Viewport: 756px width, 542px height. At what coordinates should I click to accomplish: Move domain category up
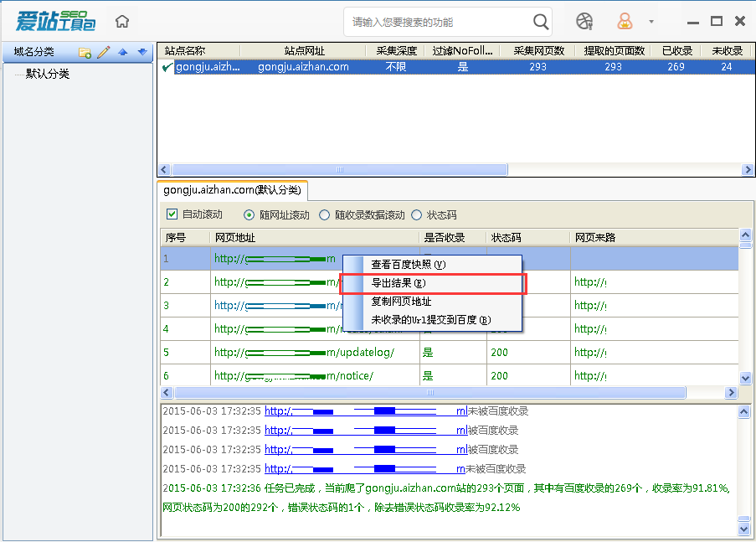(123, 53)
